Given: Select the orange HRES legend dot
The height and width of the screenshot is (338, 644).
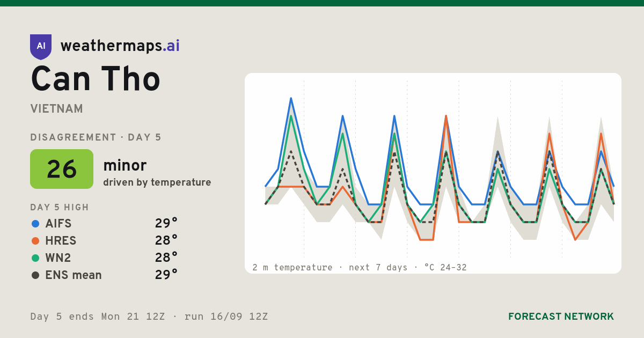Looking at the screenshot, I should click(x=35, y=241).
